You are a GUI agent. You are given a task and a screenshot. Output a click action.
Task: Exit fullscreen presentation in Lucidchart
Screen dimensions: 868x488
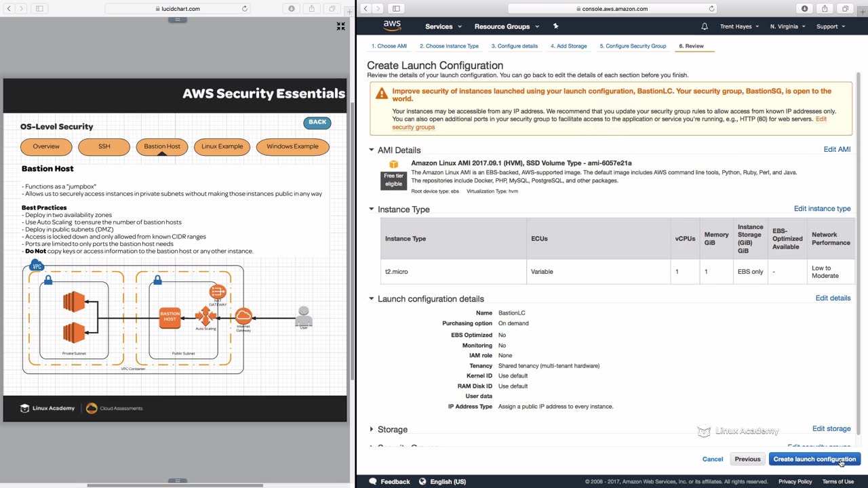[x=340, y=26]
